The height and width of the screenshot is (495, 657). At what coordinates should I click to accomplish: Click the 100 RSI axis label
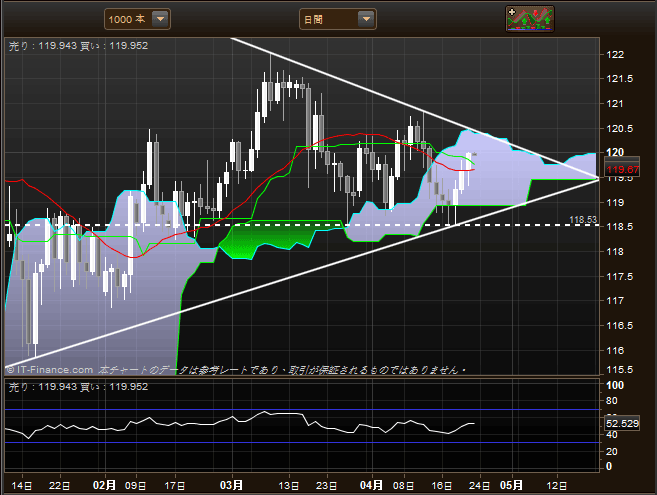tap(615, 386)
